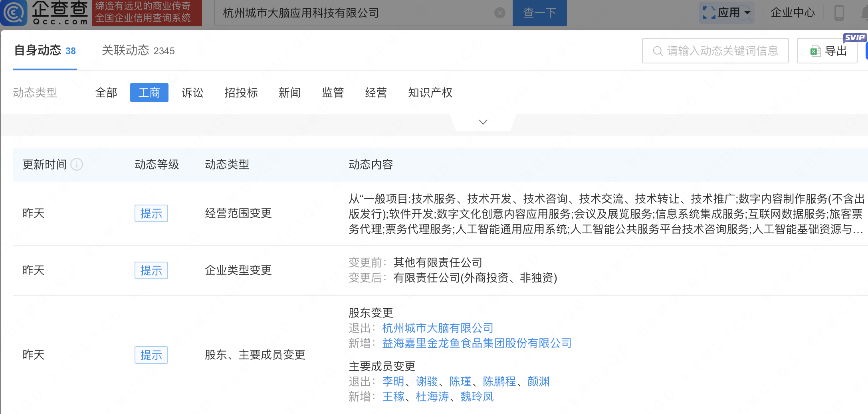
Task: Expand the filter panel with chevron
Action: (x=483, y=122)
